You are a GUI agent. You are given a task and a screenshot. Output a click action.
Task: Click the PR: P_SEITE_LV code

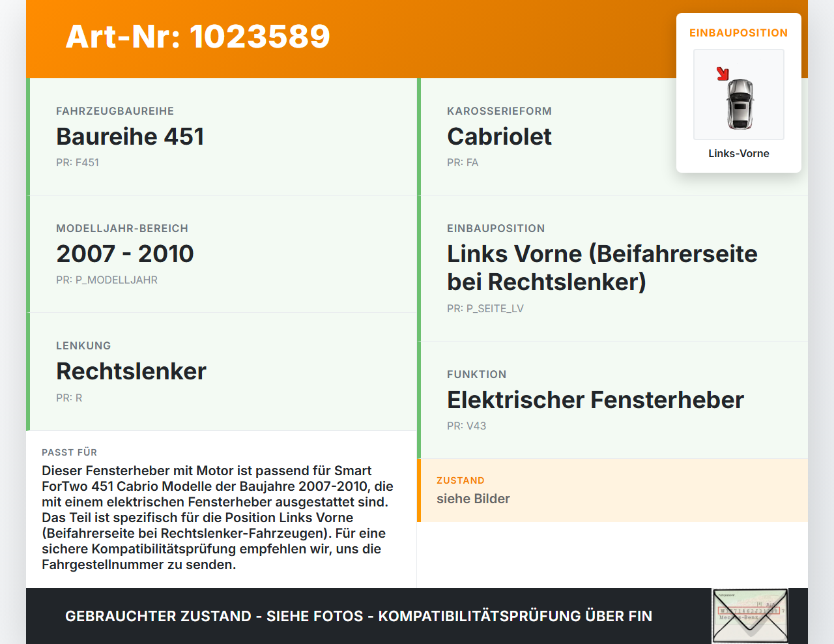pyautogui.click(x=485, y=308)
